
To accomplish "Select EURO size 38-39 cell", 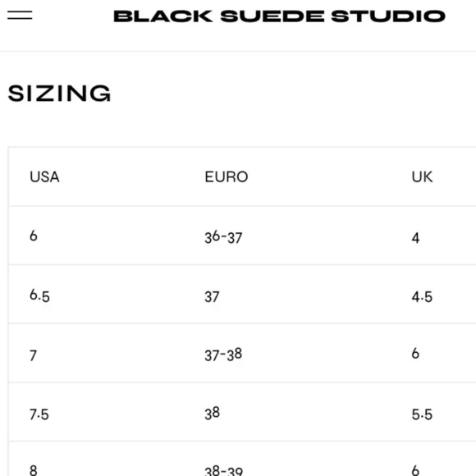I will coord(224,470).
